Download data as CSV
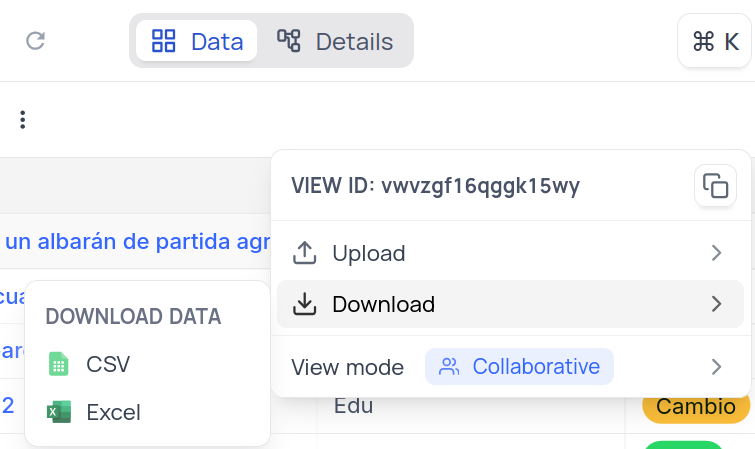Viewport: 755px width, 449px height. pyautogui.click(x=108, y=364)
